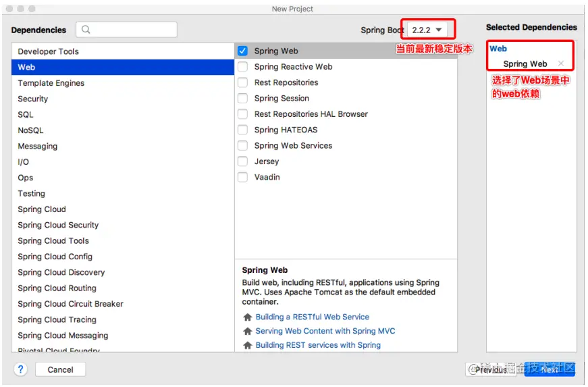This screenshot has height=387, width=588.
Task: Uncheck the Spring Web checkbox
Action: point(242,51)
